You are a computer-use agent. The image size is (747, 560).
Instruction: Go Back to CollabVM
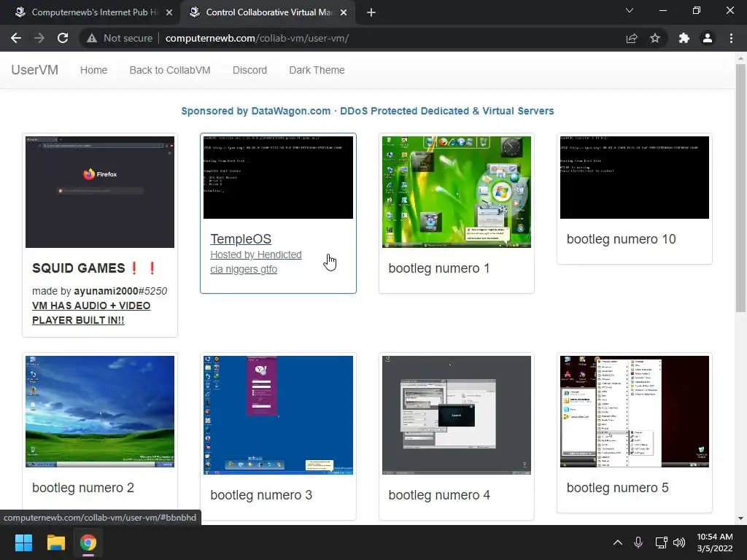pyautogui.click(x=170, y=70)
